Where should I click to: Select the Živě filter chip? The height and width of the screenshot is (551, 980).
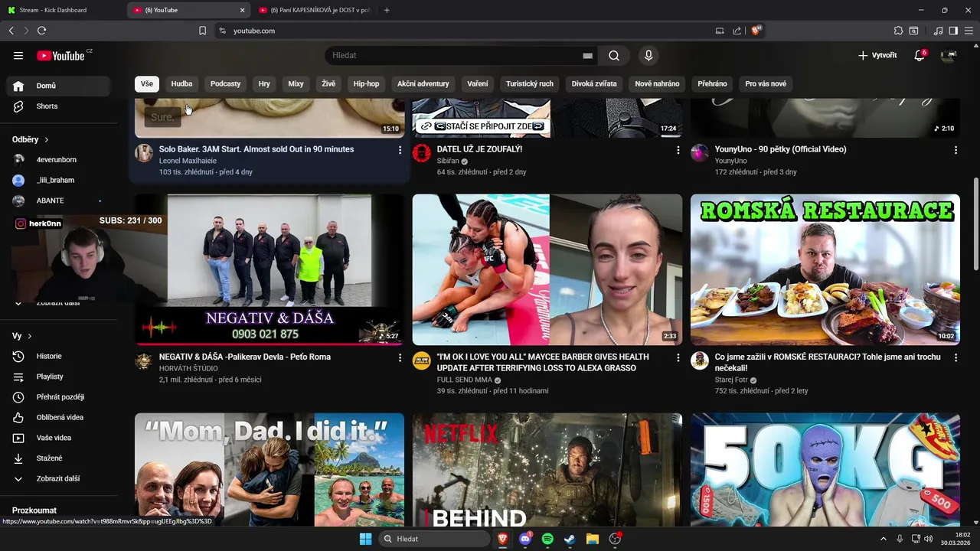[x=328, y=84]
